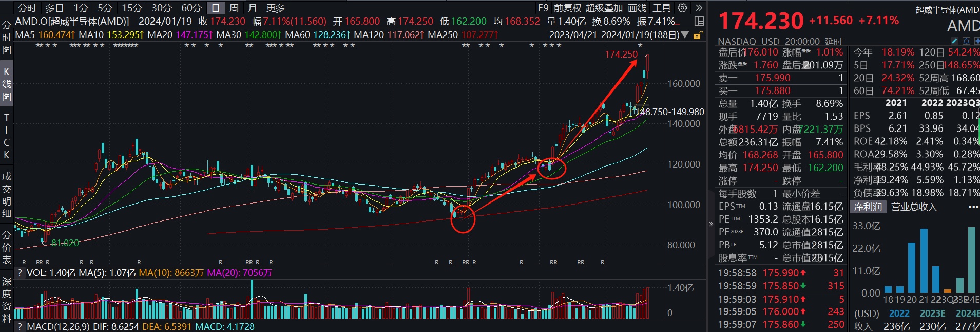The height and width of the screenshot is (332, 980).
Task: Select the 5分 period tab
Action: [105, 8]
